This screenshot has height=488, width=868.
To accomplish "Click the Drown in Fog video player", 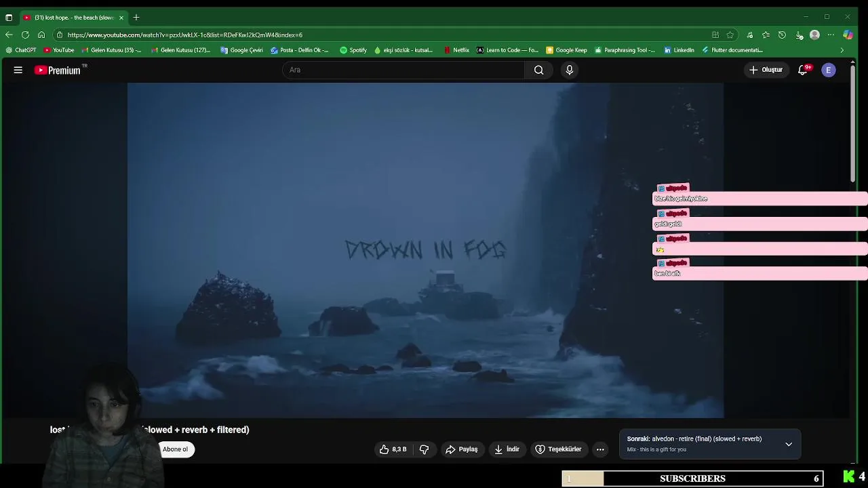I will (425, 250).
